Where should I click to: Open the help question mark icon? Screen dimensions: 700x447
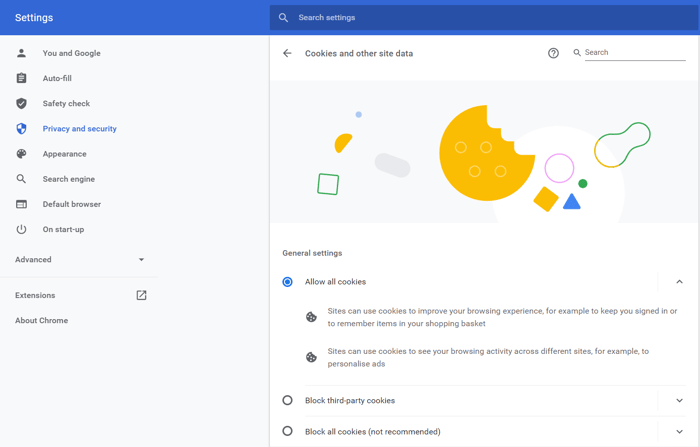pyautogui.click(x=553, y=53)
